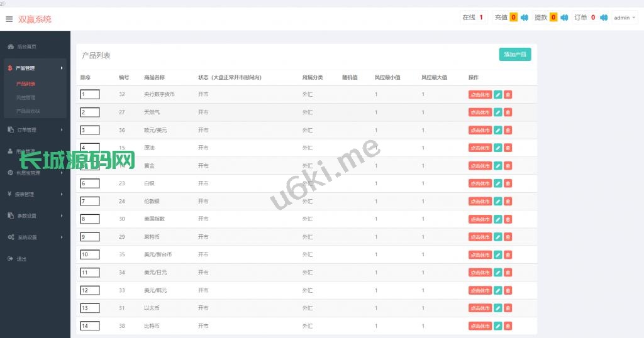Click the delete icon for 莱特币

[508, 237]
